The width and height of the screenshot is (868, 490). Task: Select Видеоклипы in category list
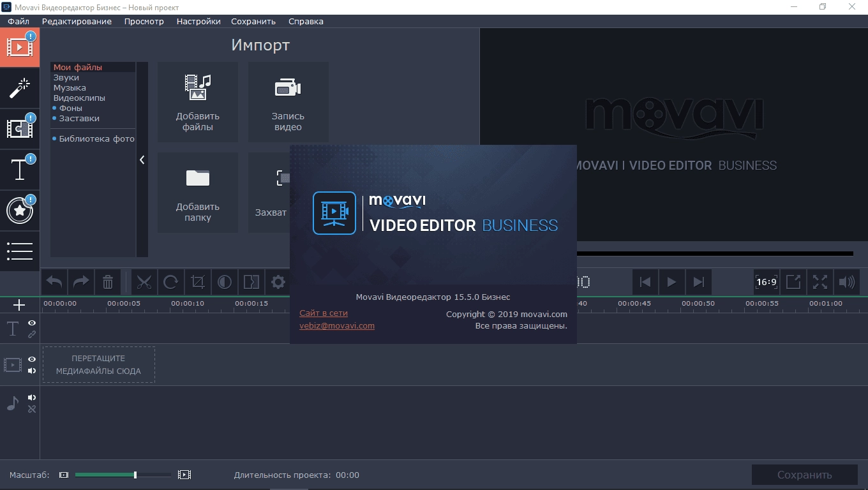point(79,98)
